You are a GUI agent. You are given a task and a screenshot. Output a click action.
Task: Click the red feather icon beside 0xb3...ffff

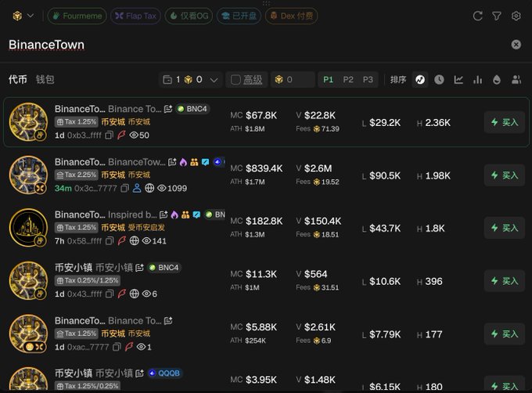[x=121, y=135]
